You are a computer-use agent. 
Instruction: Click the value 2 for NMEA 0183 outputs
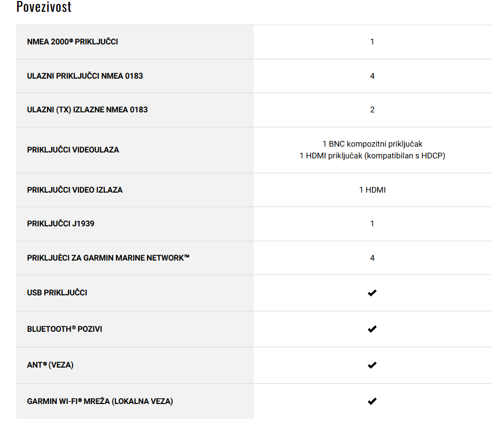(x=372, y=110)
